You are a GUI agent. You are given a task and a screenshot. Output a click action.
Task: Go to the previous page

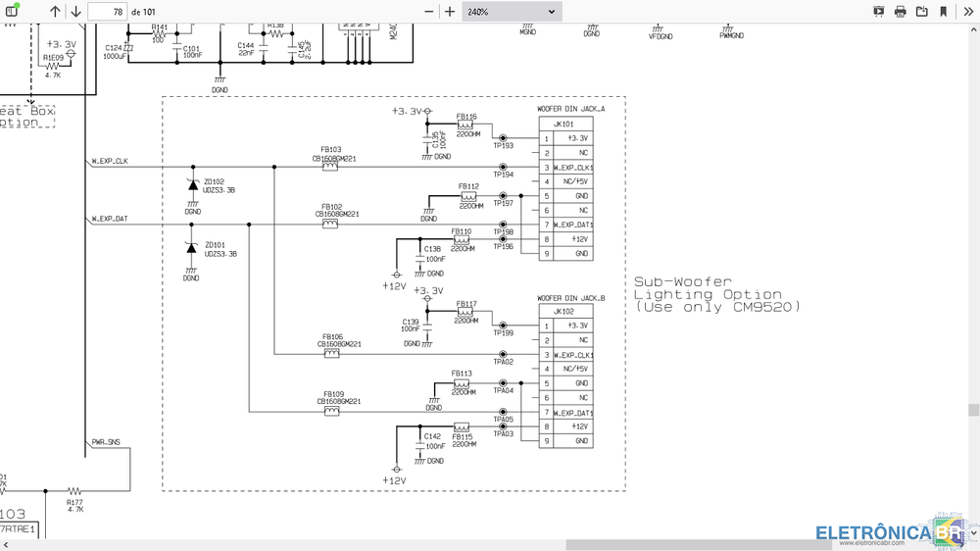55,11
